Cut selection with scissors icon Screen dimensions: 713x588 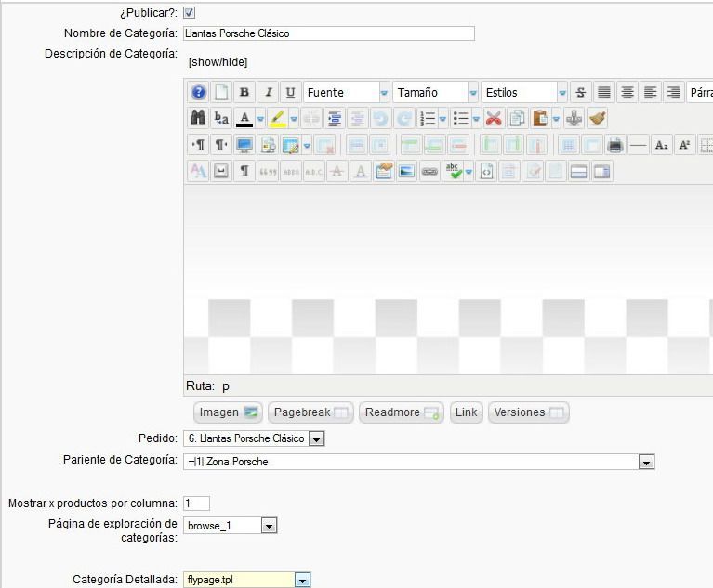[x=494, y=119]
